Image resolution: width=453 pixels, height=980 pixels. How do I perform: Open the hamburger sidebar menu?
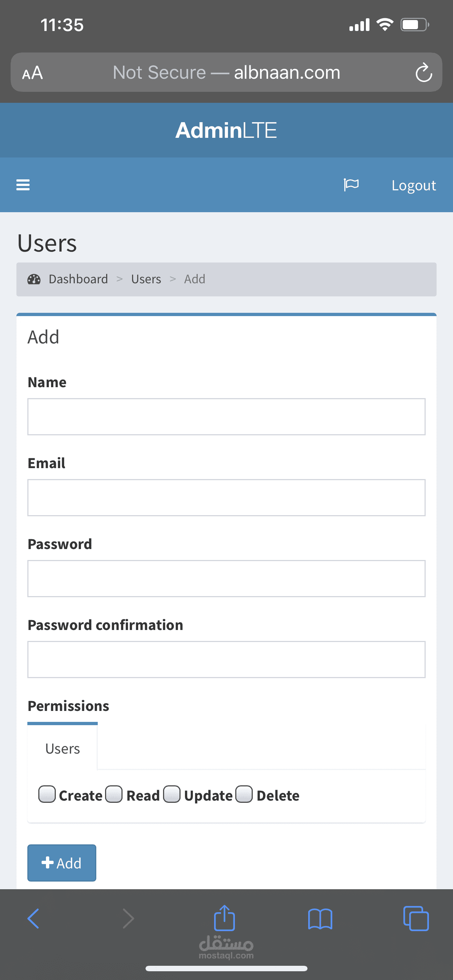click(23, 185)
